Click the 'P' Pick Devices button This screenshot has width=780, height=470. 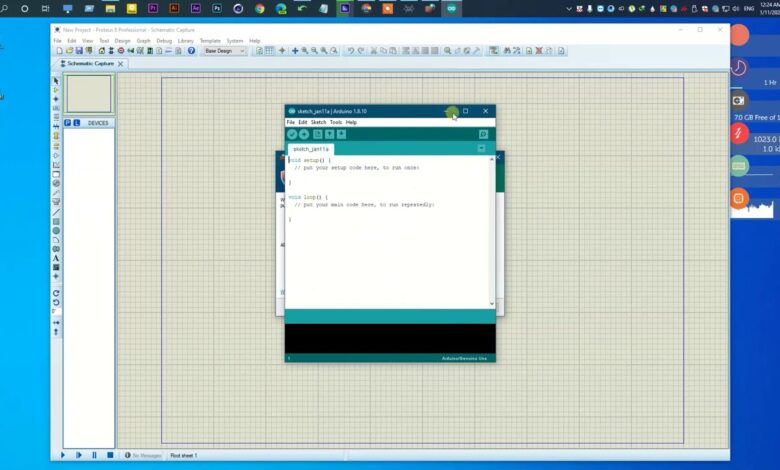(x=68, y=123)
